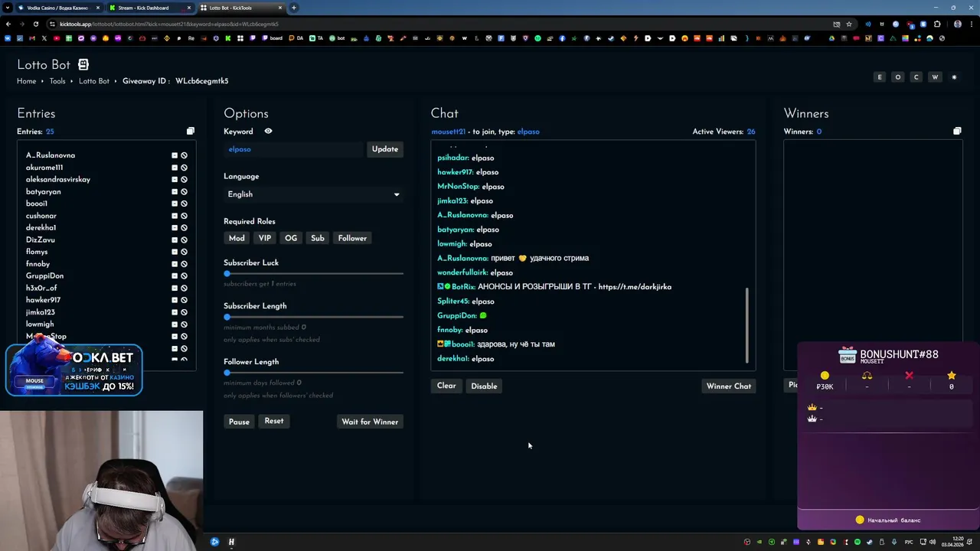The width and height of the screenshot is (980, 551).
Task: Toggle the Sub required role
Action: (x=318, y=238)
